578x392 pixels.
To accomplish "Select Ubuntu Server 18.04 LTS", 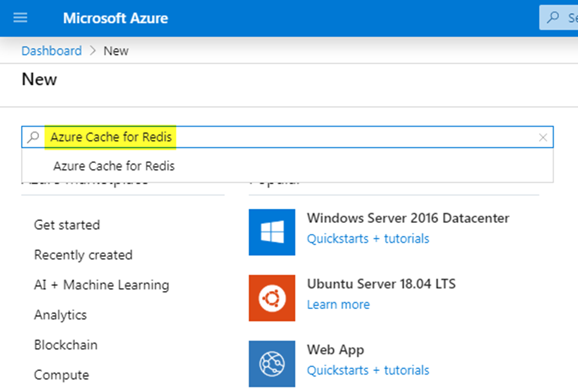I will tap(382, 284).
